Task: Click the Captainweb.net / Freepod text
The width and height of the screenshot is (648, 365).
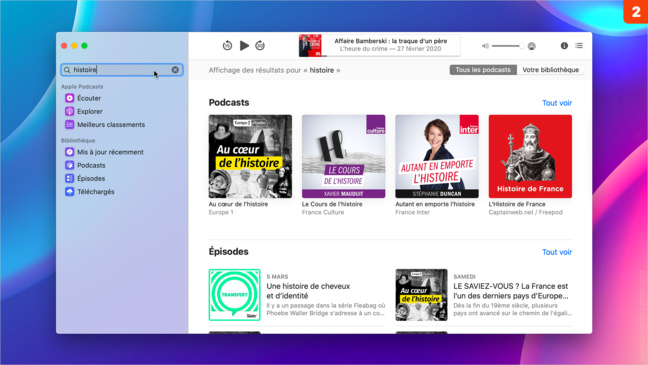Action: pos(525,212)
